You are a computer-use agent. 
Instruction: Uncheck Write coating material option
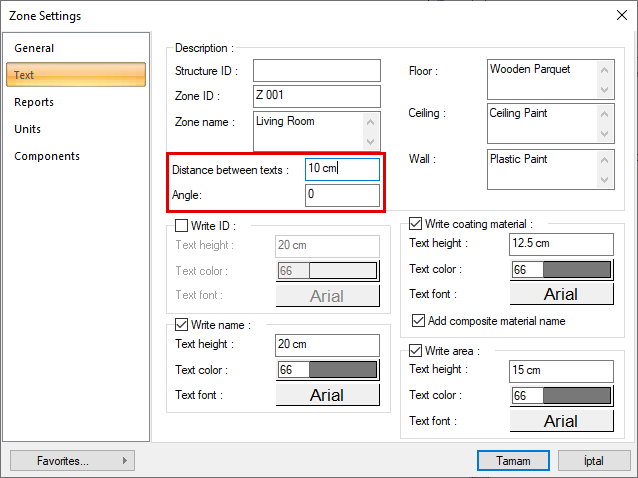click(416, 224)
